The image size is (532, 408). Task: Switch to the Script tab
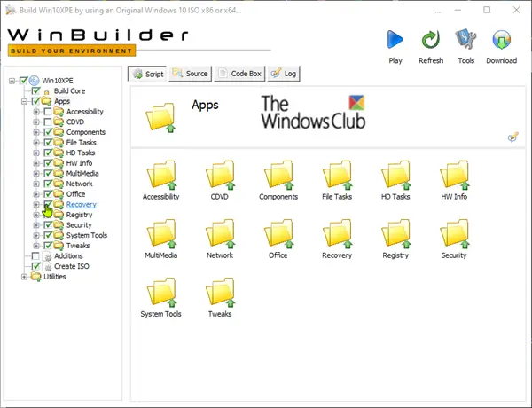pyautogui.click(x=147, y=74)
